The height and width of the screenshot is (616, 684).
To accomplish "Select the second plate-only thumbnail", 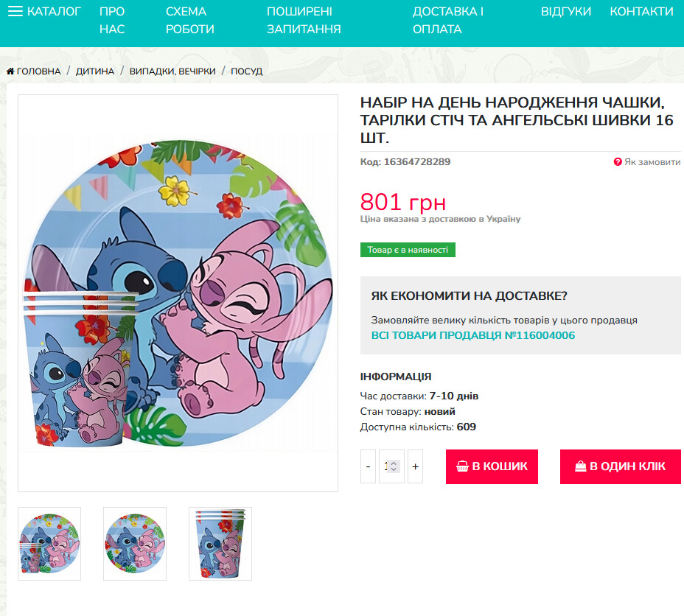I will [x=135, y=544].
